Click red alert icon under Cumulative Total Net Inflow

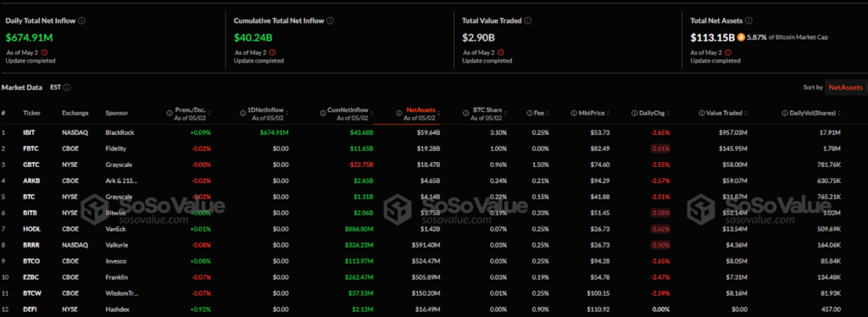point(272,53)
